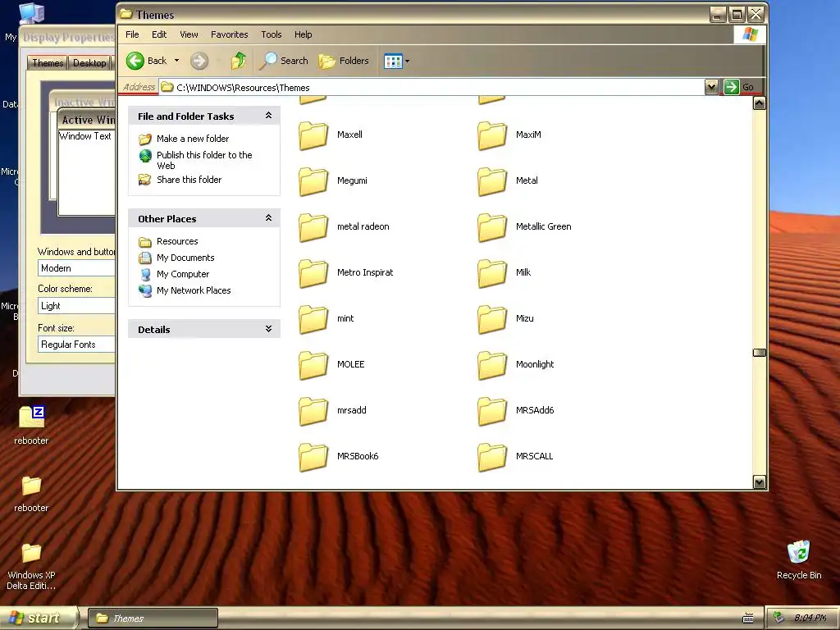Select the MRSBook6 folder icon

[313, 458]
